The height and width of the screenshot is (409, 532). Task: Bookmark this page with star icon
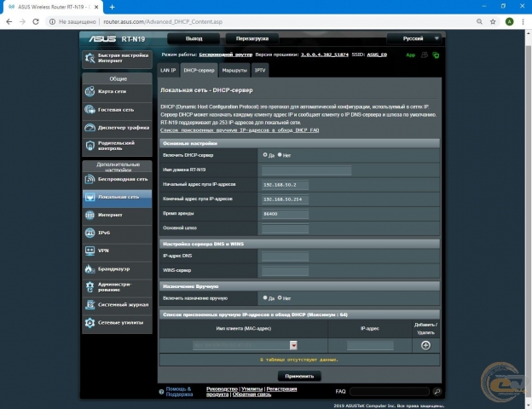[493, 21]
